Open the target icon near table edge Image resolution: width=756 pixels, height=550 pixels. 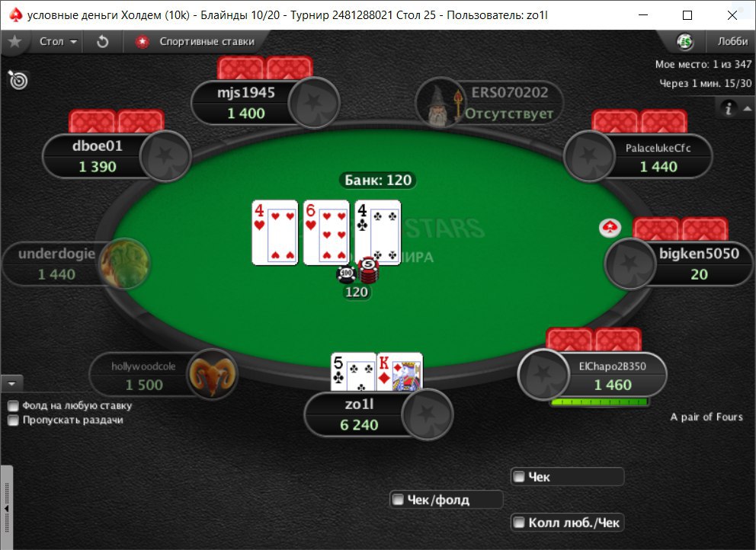coord(18,80)
